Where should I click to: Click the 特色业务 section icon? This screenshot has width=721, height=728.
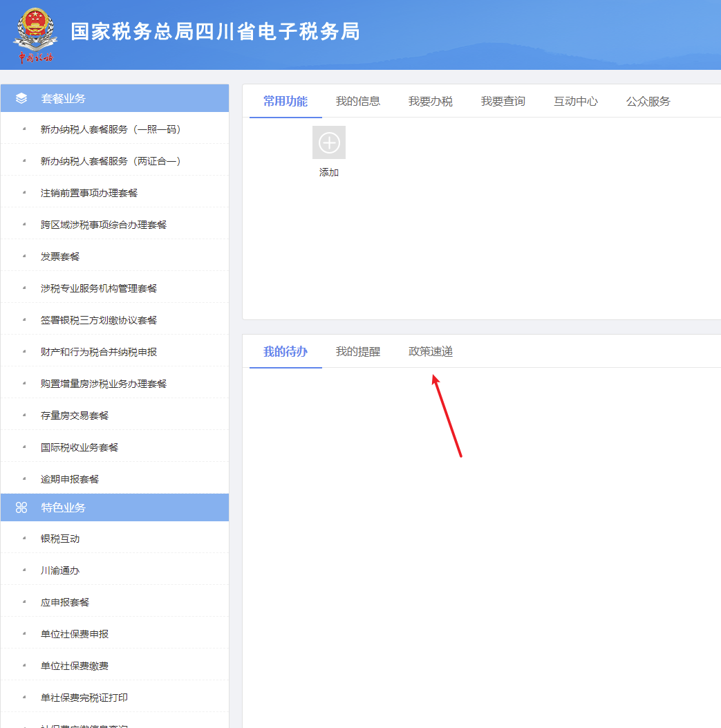pos(21,507)
